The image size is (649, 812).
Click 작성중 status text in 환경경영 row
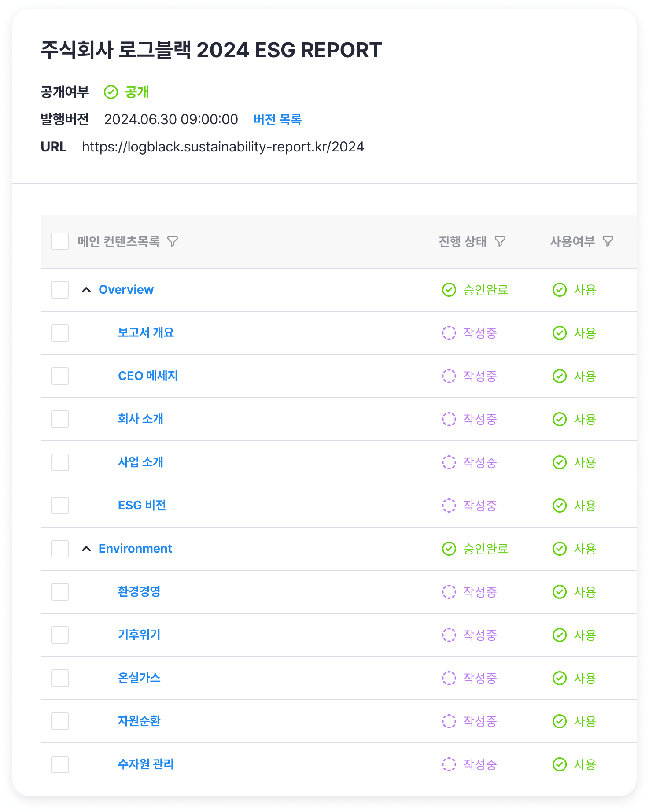click(x=480, y=592)
